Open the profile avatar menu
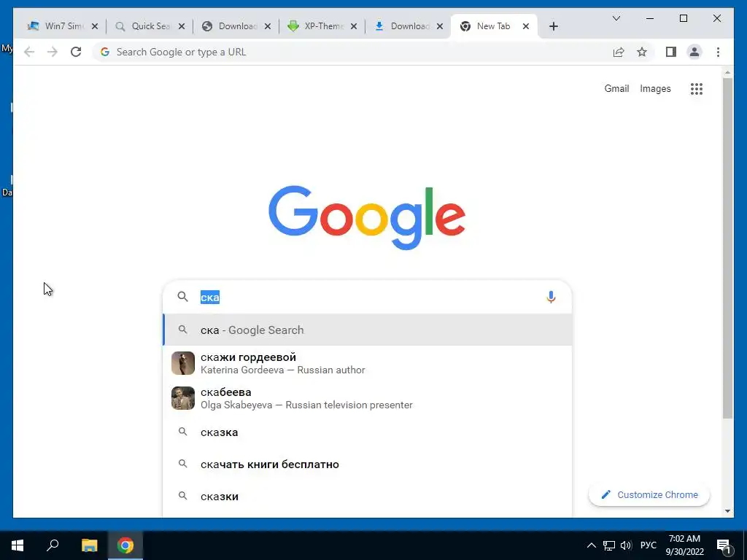 (x=694, y=52)
